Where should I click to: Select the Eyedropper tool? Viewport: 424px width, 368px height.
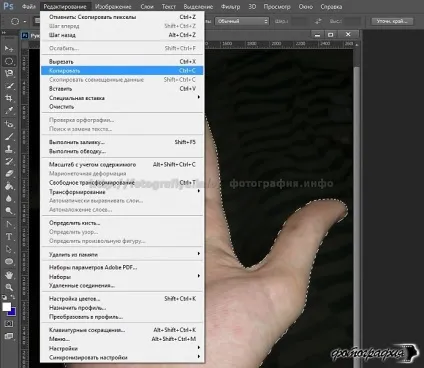[x=9, y=110]
